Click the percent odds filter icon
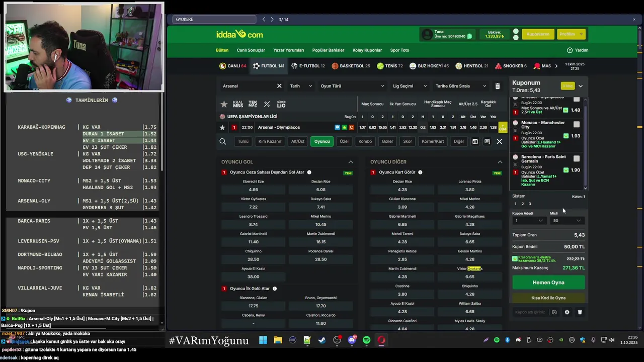This screenshot has width=644, height=362. click(x=267, y=104)
